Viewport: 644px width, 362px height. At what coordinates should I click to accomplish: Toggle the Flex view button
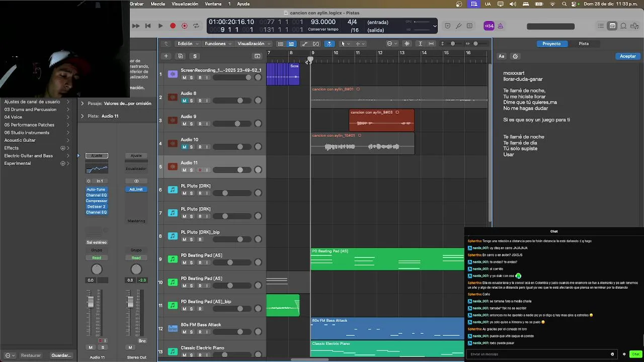point(316,44)
